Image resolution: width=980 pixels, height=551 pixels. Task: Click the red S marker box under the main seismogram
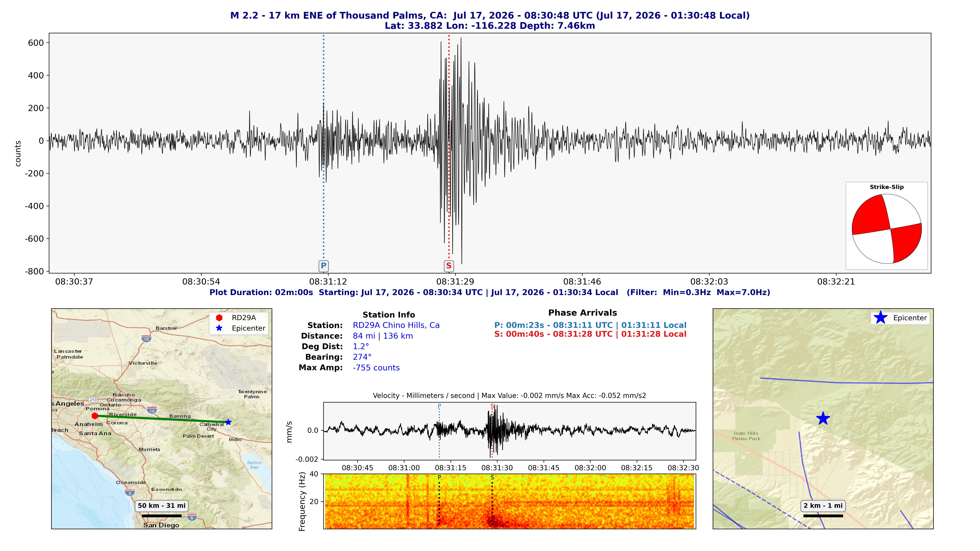(x=449, y=266)
